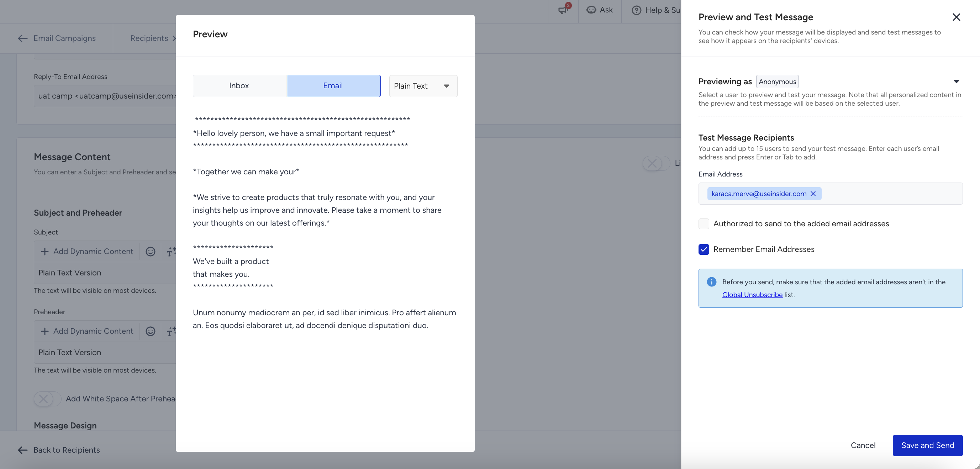Click plus icon for Subject dynamic content
980x469 pixels.
tap(44, 252)
